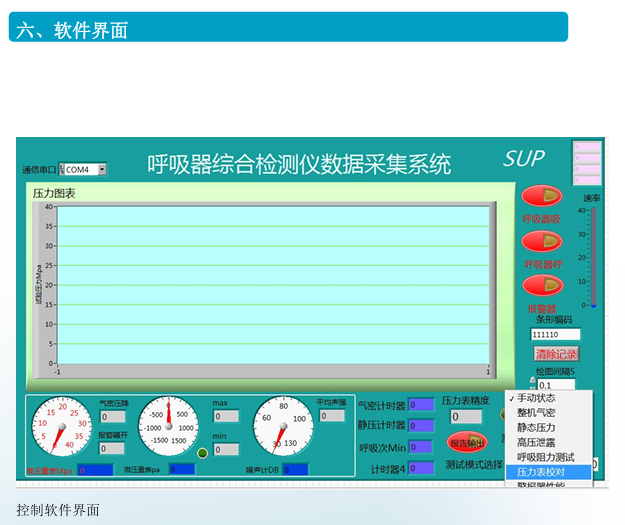Open the 通信串口 COM4 dropdown
625x525 pixels.
(85, 170)
